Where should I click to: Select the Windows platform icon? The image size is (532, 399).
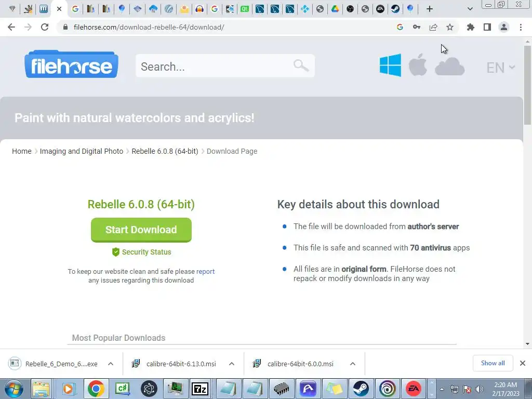tap(390, 65)
